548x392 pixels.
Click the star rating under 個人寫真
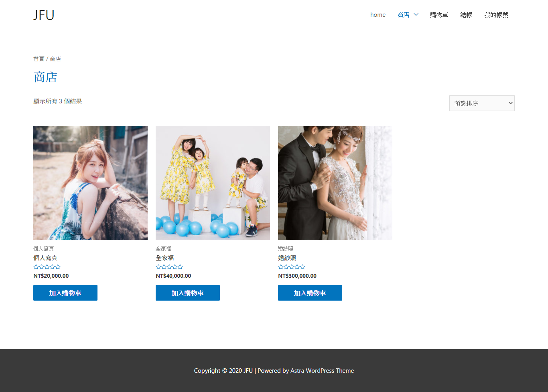click(x=47, y=267)
